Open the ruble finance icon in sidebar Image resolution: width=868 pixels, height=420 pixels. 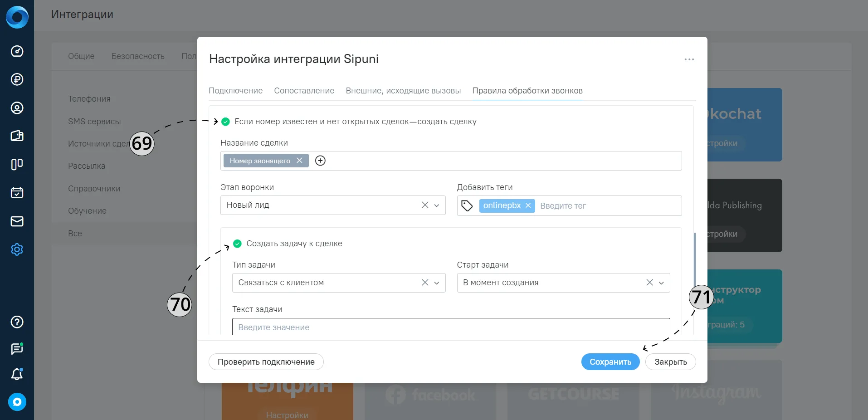[x=17, y=79]
